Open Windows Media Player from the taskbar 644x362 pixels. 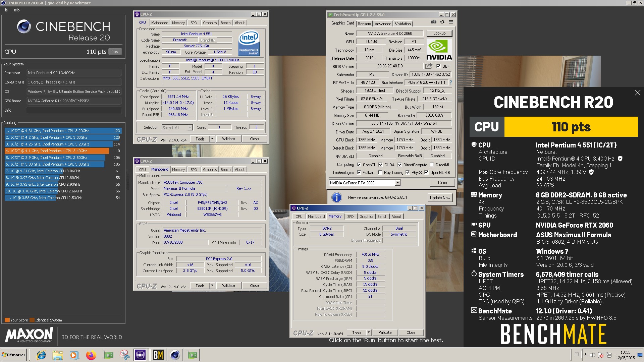pos(74,355)
